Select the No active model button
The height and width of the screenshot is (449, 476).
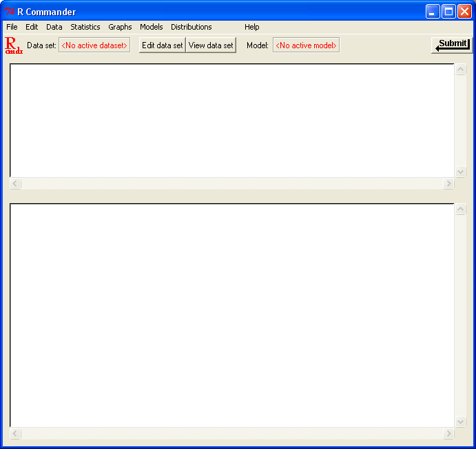click(x=306, y=45)
